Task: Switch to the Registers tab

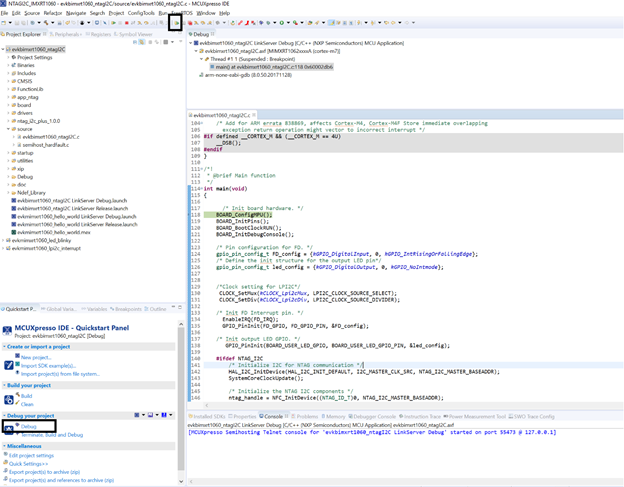Action: (x=101, y=34)
